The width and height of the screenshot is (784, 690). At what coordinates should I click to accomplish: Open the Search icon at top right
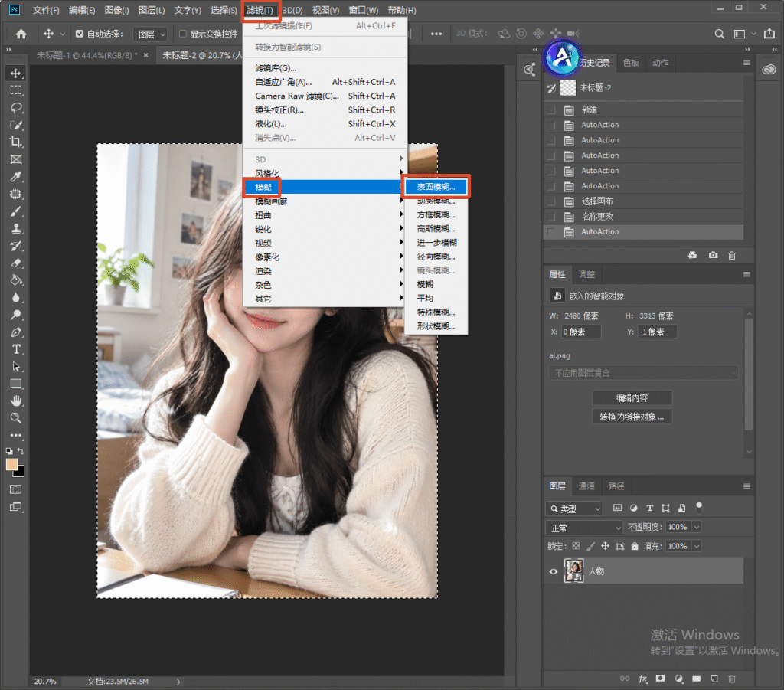click(719, 34)
